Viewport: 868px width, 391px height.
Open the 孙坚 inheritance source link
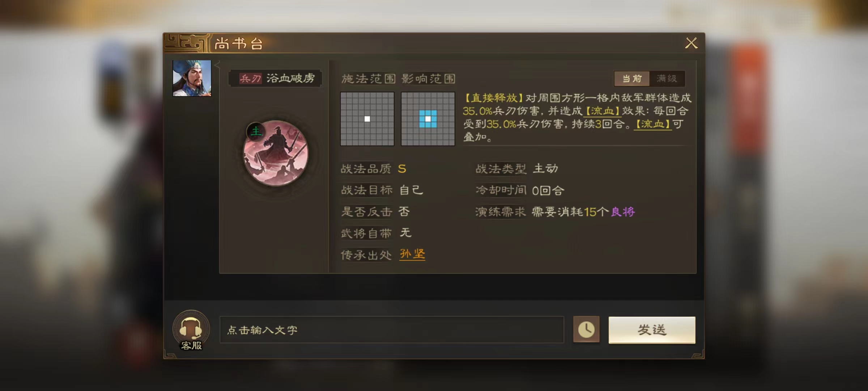coord(412,254)
